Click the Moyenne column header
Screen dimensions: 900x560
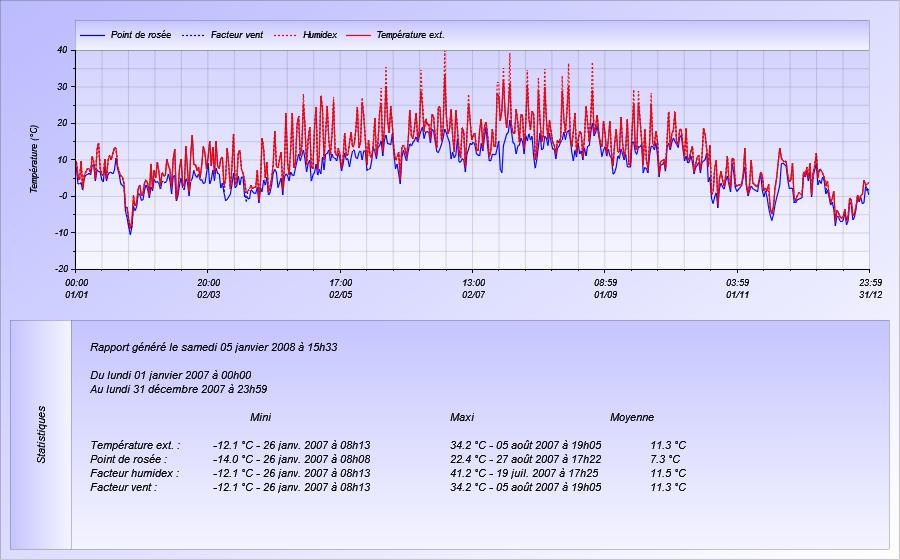632,417
